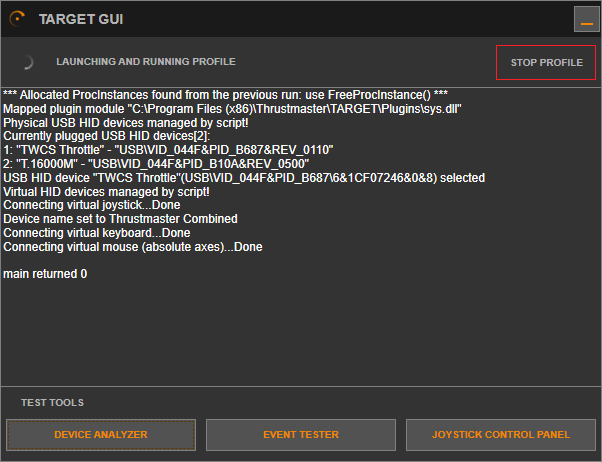Click the loading spinner icon
Viewport: 602px width, 462px height.
pos(27,62)
